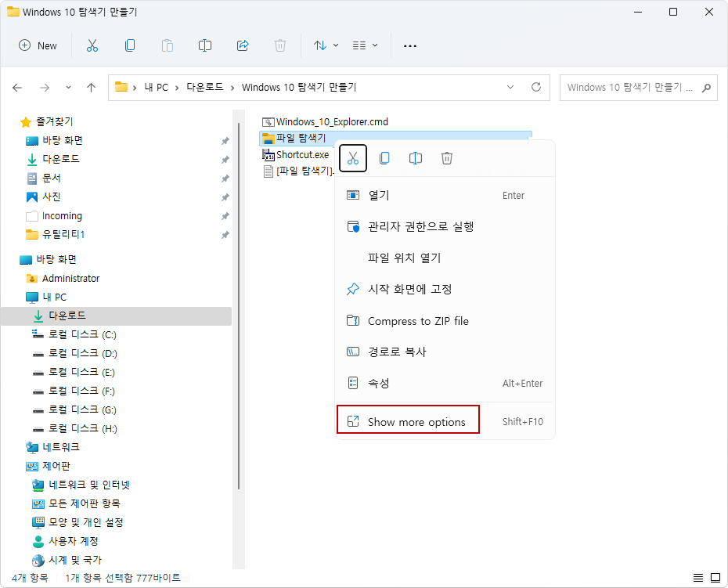Click the Rename icon in the top toolbar

pos(205,45)
